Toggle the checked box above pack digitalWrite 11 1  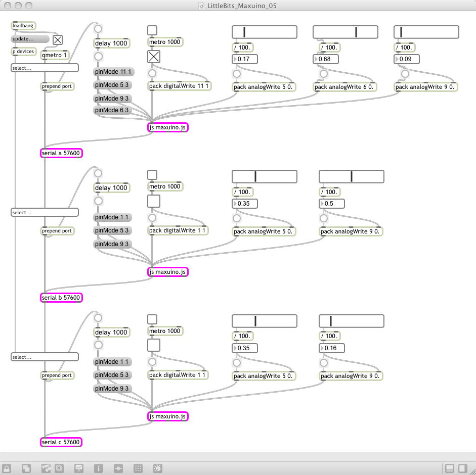[154, 57]
